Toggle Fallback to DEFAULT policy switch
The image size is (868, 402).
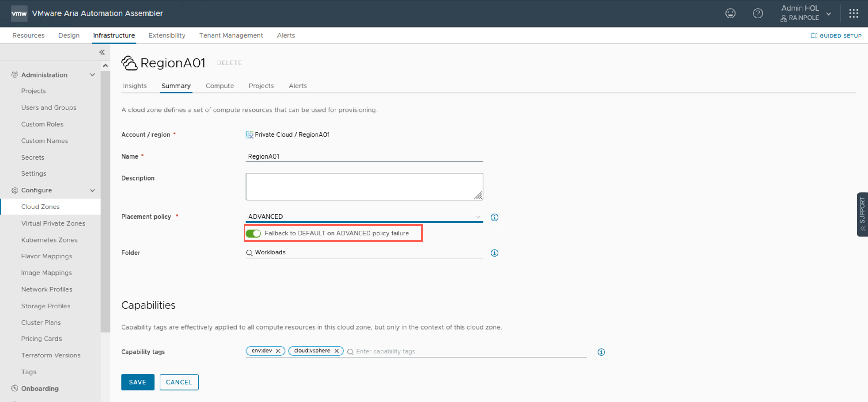(x=253, y=233)
